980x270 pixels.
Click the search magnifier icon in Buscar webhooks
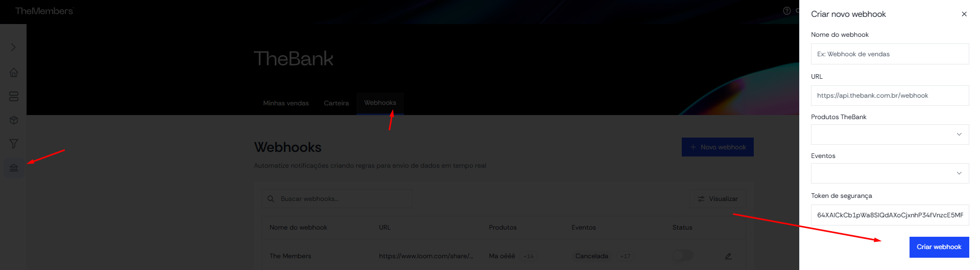[271, 198]
